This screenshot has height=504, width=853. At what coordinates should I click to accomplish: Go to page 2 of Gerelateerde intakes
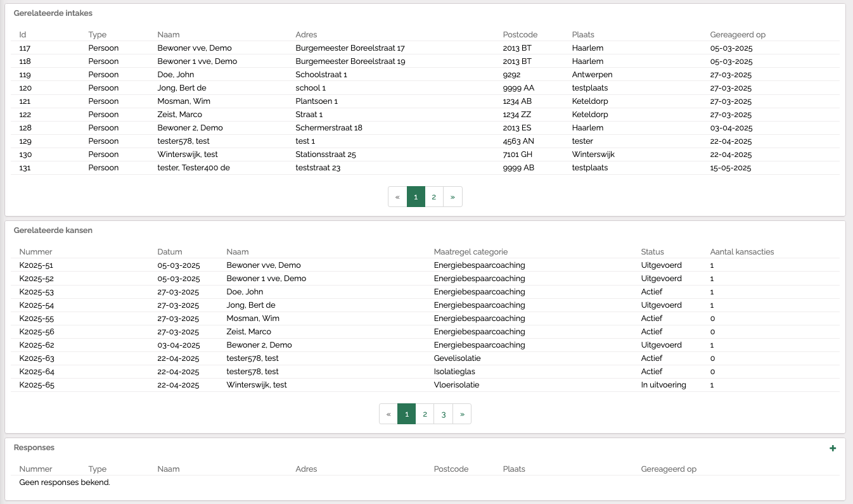pos(433,197)
